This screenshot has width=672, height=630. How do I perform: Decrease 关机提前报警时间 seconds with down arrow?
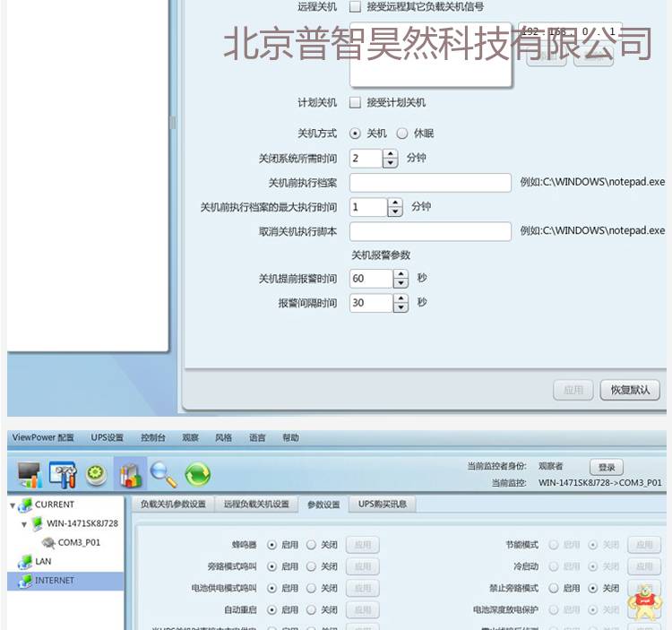401,283
